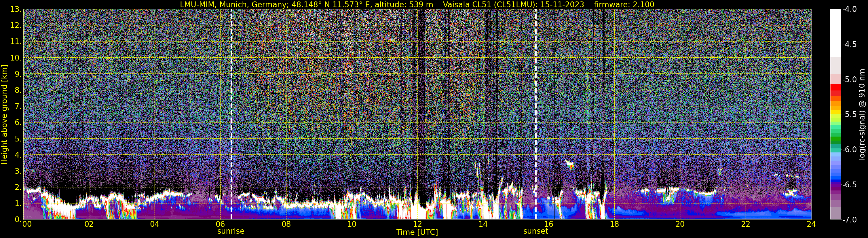Viewport: 868px width, 238px height.
Task: Click the white dashed sunset line
Action: pos(536,114)
